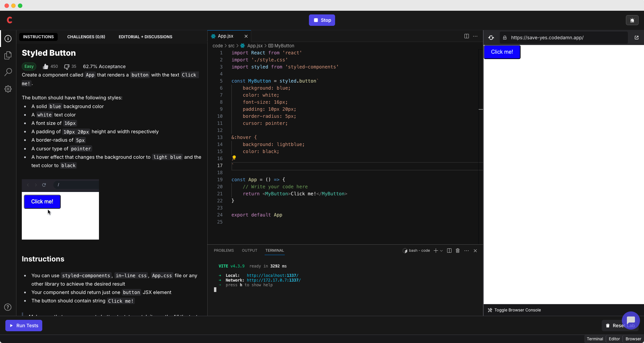Viewport: 644px width, 343px height.
Task: Click the thumbs up like icon
Action: [x=46, y=66]
